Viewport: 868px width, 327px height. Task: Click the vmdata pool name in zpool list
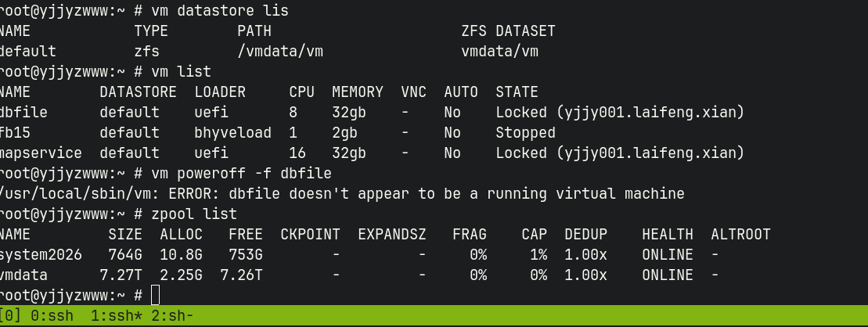pyautogui.click(x=23, y=275)
